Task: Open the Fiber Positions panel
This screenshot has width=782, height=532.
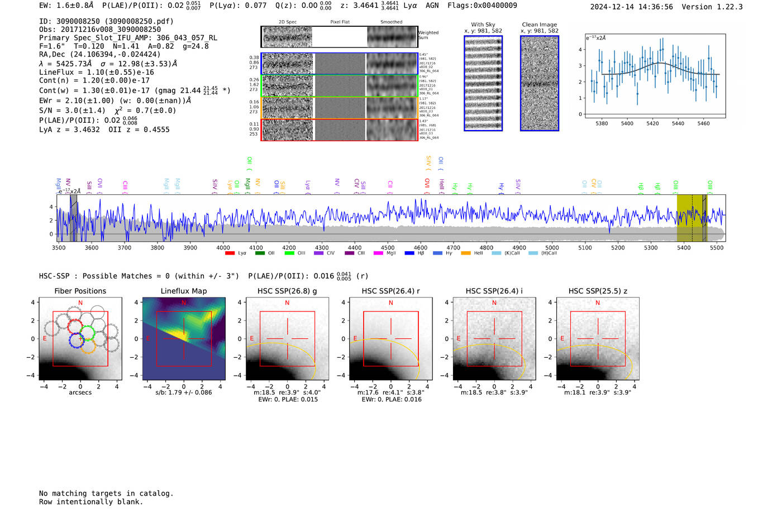Action: 80,339
